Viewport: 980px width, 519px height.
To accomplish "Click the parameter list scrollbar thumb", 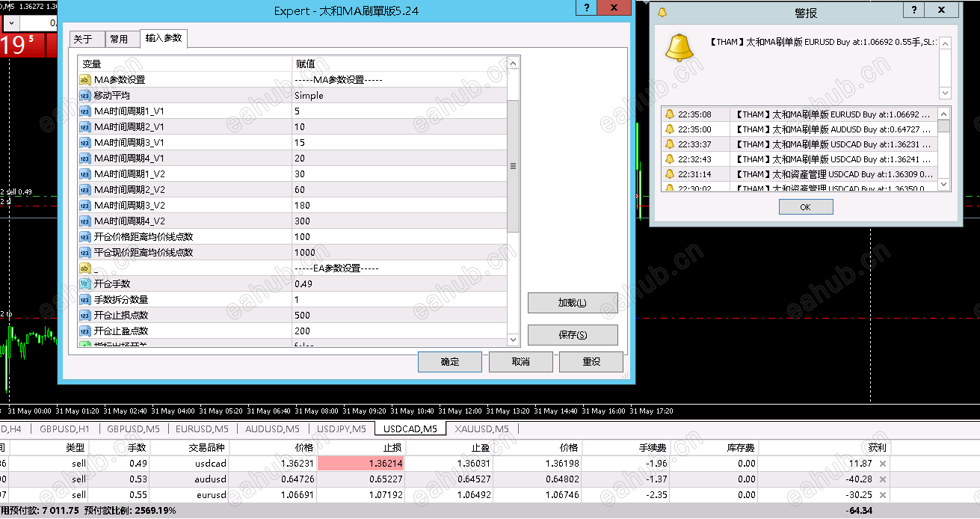I will (513, 166).
